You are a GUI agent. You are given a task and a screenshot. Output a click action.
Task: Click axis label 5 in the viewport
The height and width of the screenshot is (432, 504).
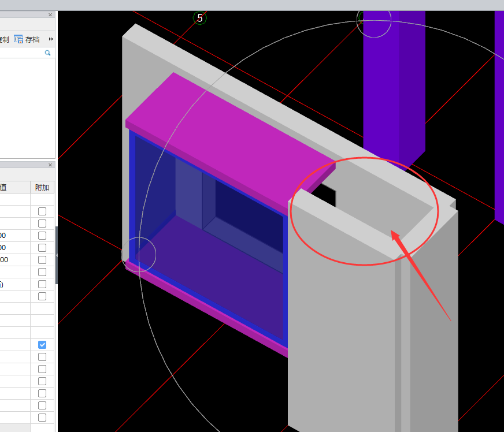[x=200, y=18]
